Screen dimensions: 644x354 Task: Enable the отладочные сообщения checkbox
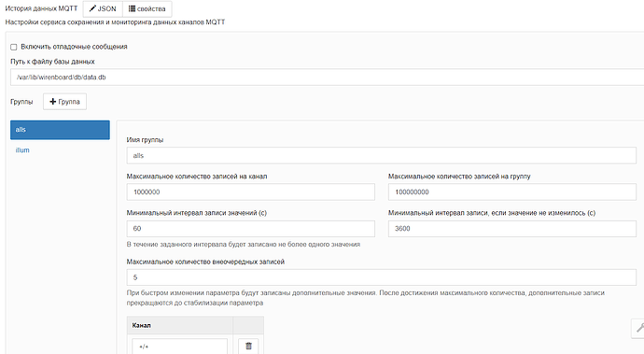(14, 47)
